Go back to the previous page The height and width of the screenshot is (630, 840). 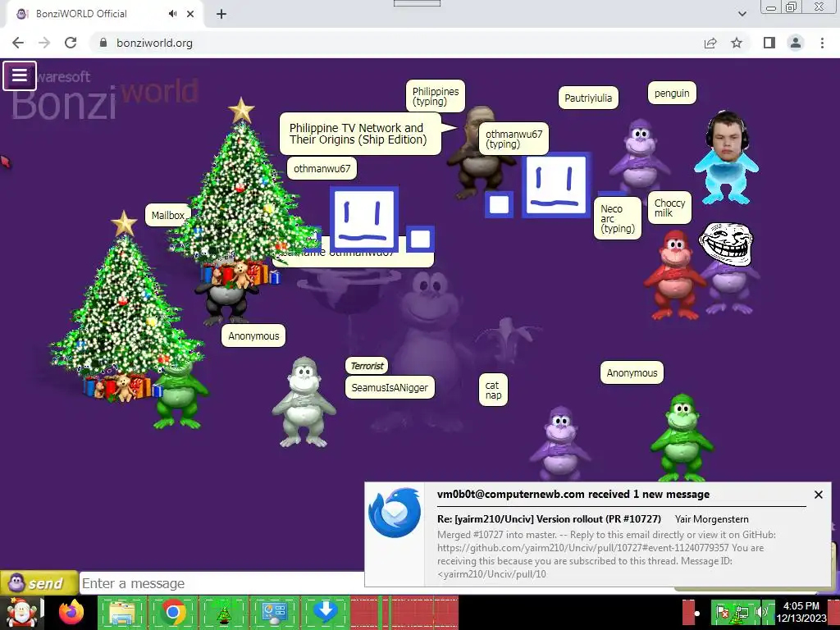18,43
